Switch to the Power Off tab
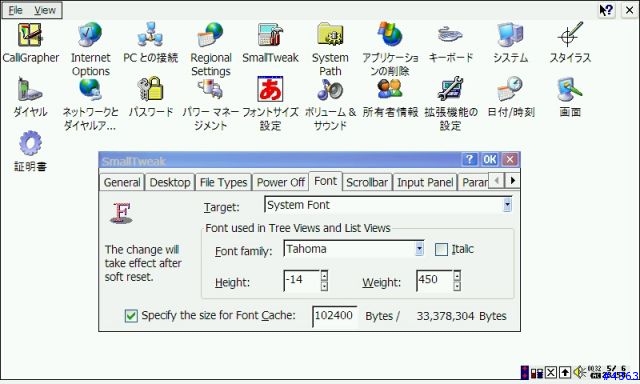 coord(280,182)
